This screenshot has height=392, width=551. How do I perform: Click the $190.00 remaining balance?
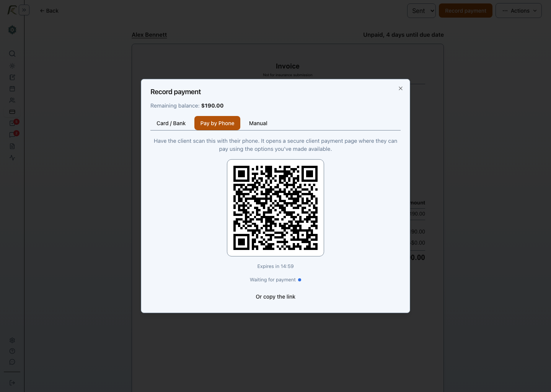tap(212, 106)
